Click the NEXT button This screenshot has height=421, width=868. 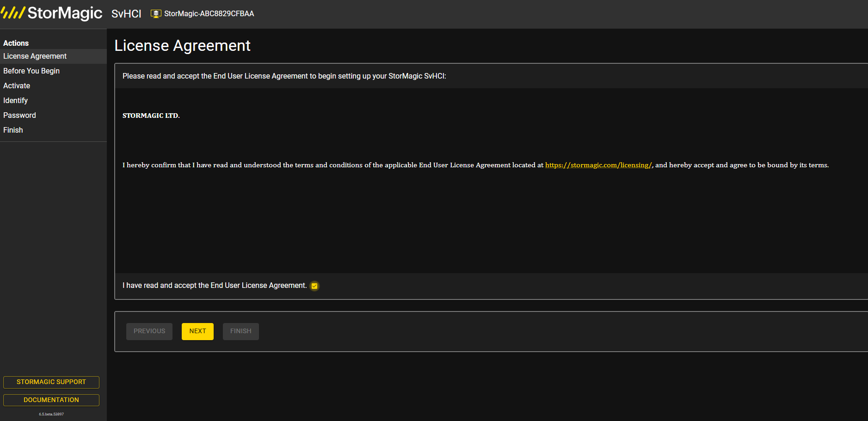click(197, 331)
